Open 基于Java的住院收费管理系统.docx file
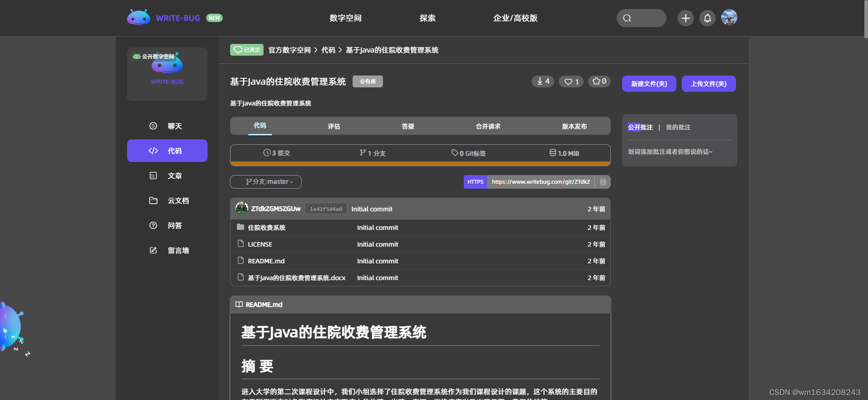The image size is (868, 400). 297,278
